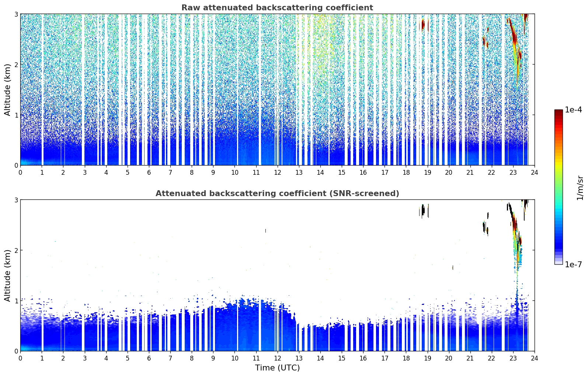The image size is (588, 376).
Task: Pick the dark red top of the colorbar
Action: coord(558,112)
